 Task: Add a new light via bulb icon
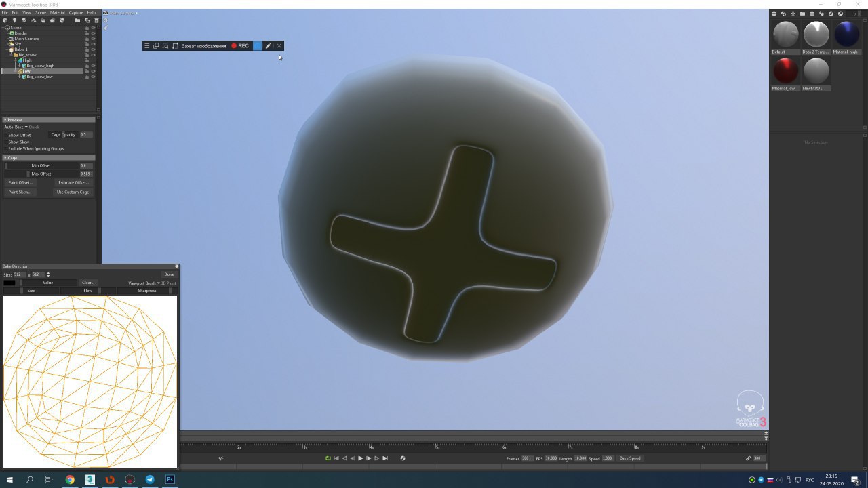[x=14, y=20]
